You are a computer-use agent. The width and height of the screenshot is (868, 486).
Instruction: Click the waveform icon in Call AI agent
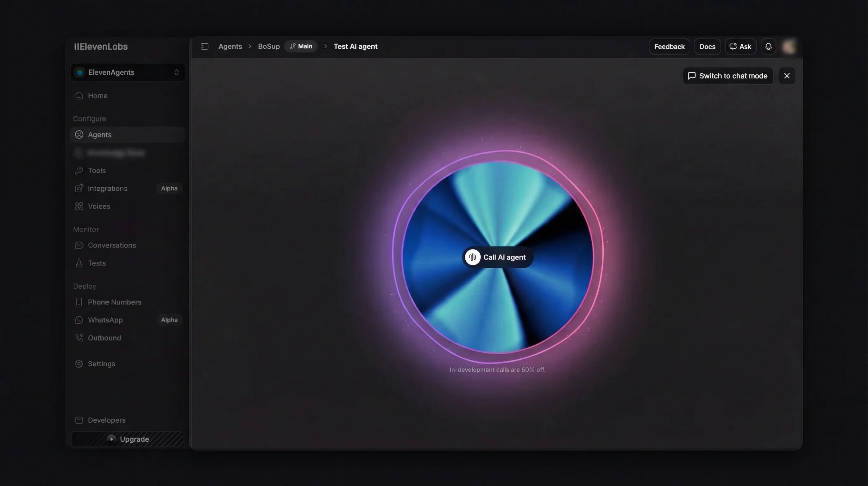[x=472, y=257]
